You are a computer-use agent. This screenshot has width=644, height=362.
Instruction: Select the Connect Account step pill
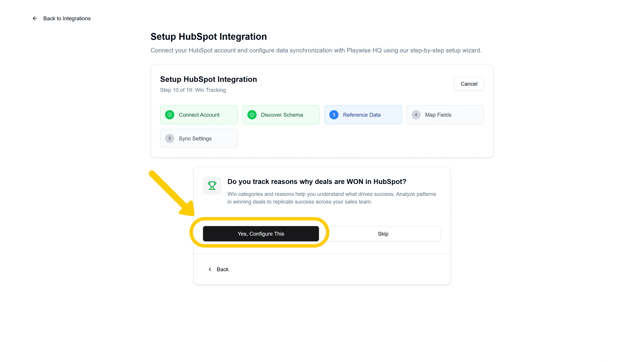[199, 115]
